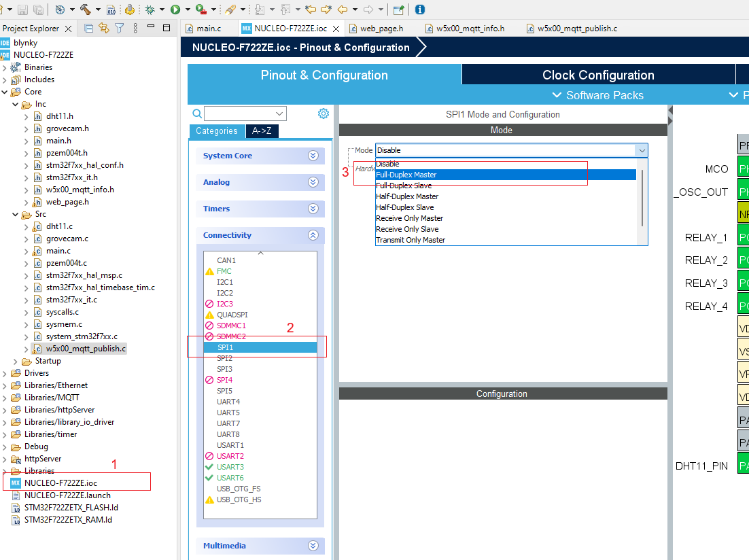Expand the Startup folder in tree
The height and width of the screenshot is (560, 749).
point(15,362)
